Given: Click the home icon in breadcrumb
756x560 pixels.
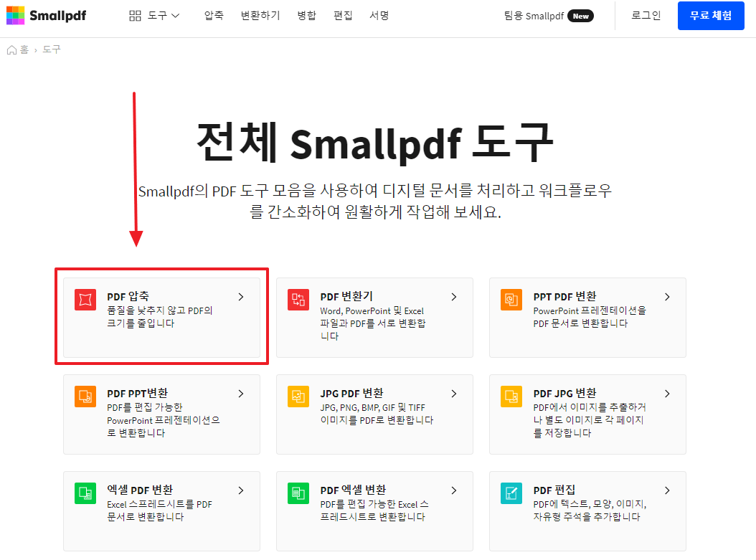Looking at the screenshot, I should pos(11,49).
